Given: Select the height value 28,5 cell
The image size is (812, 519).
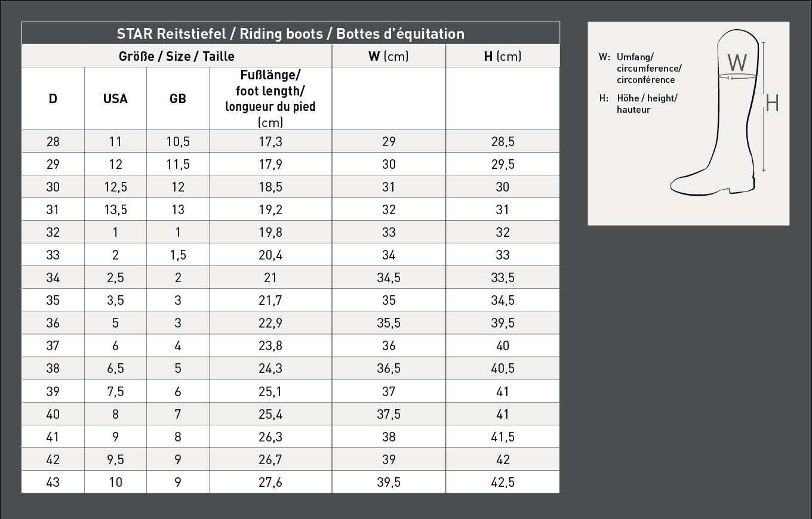Looking at the screenshot, I should pos(503,141).
